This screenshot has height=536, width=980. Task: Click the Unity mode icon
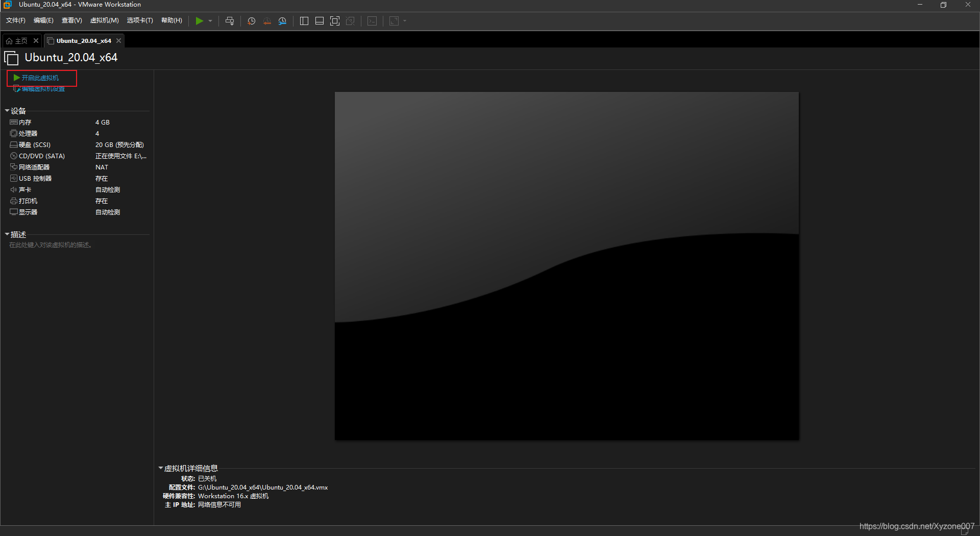[350, 21]
